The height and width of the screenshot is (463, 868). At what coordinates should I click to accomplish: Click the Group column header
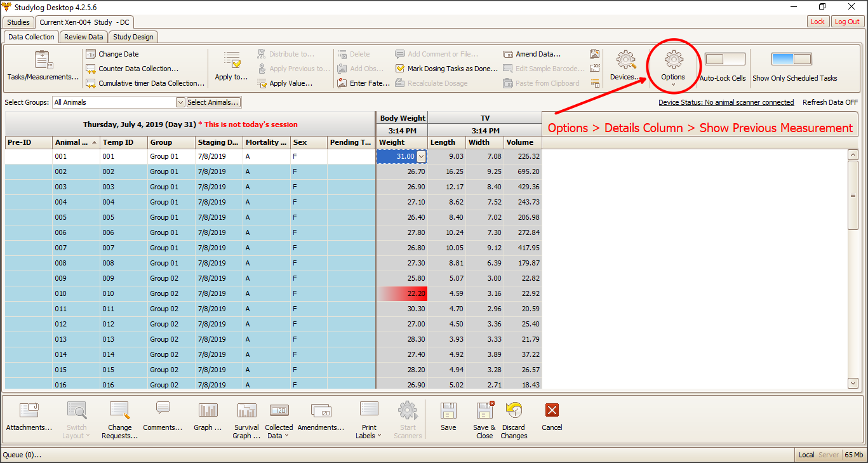[171, 142]
